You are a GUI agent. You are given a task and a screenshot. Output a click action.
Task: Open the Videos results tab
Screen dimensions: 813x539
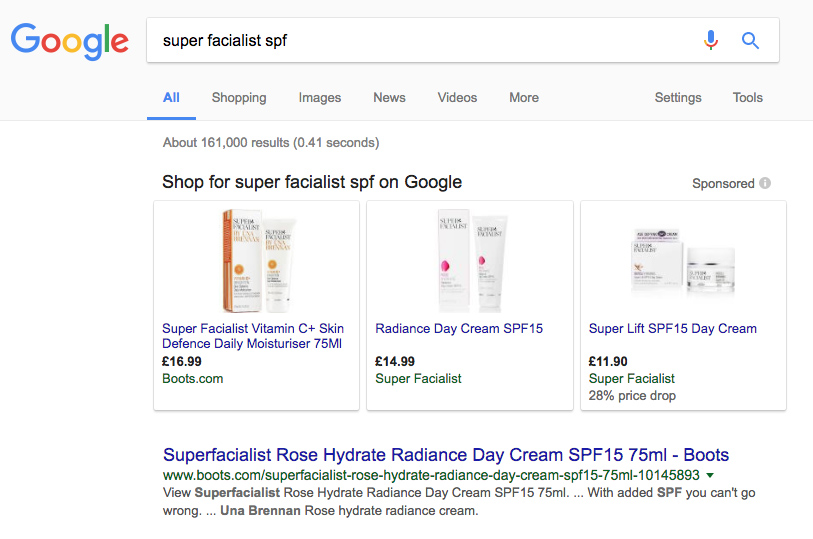pyautogui.click(x=457, y=98)
